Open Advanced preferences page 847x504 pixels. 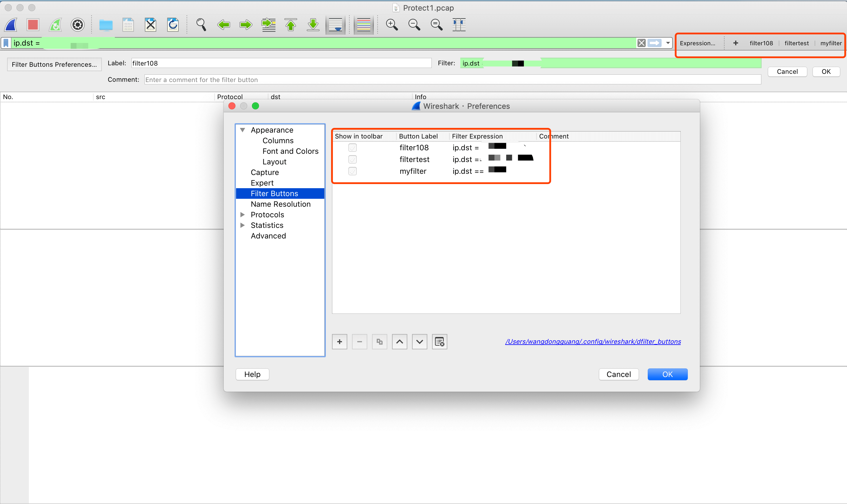pyautogui.click(x=268, y=236)
